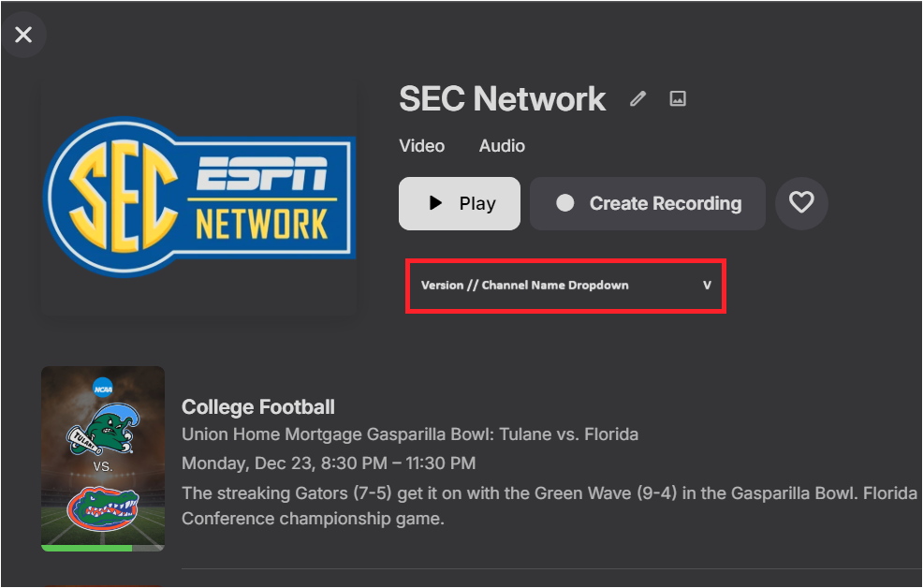Close the SEC Network details panel
The height and width of the screenshot is (588, 923).
point(23,35)
